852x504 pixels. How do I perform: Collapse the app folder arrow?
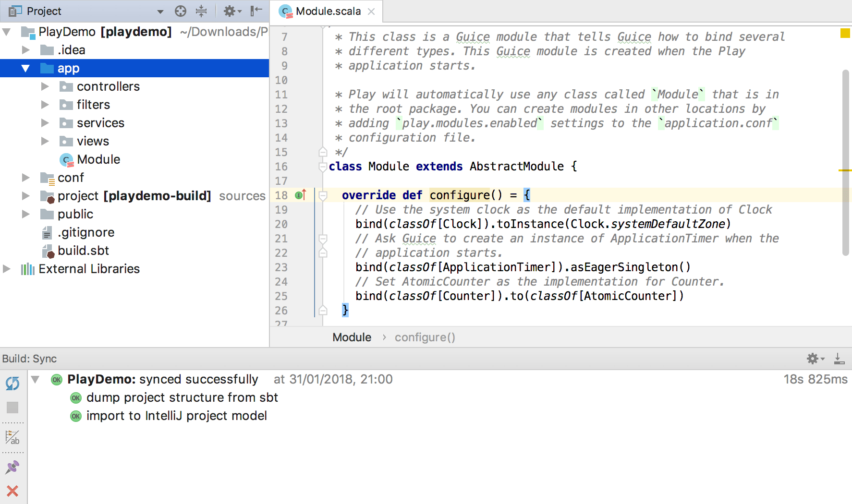coord(26,69)
